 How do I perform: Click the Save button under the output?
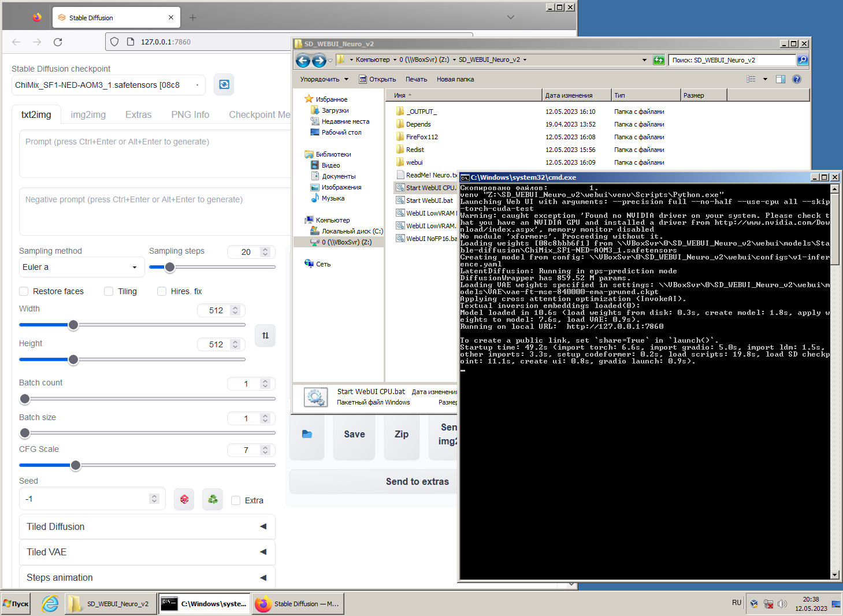(354, 435)
